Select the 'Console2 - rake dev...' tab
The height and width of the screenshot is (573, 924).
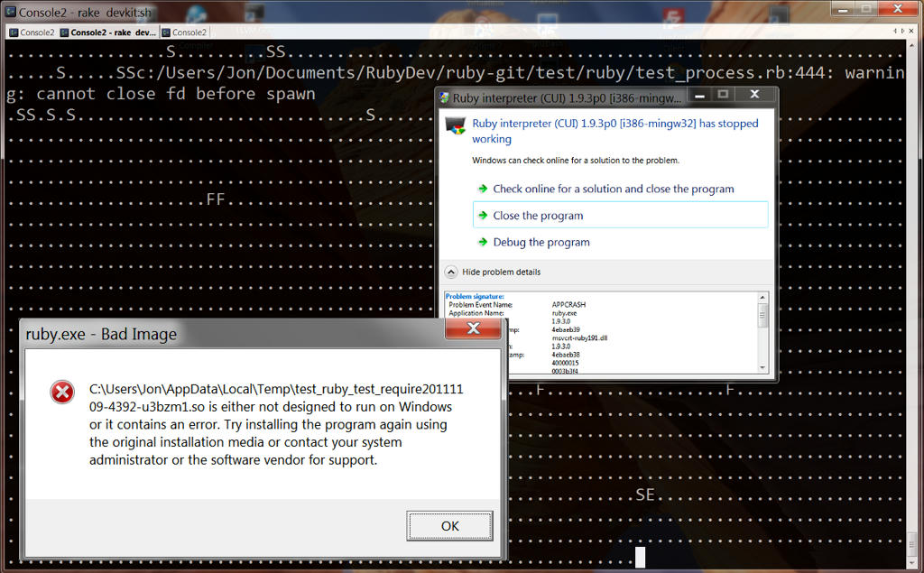coord(108,32)
